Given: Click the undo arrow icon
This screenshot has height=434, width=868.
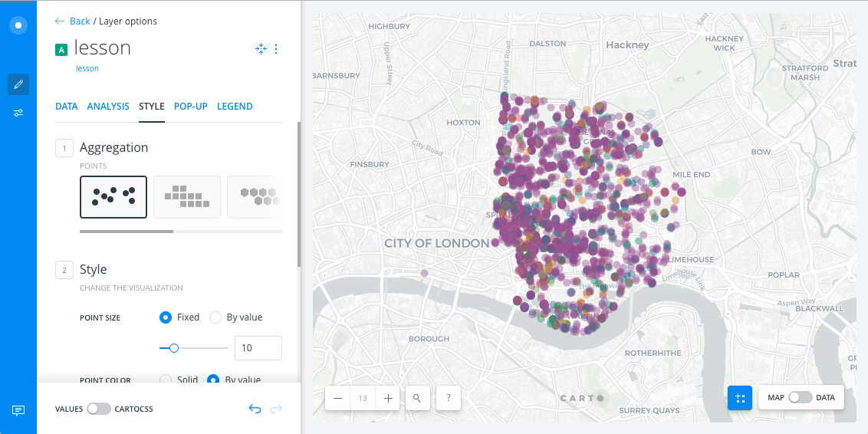Looking at the screenshot, I should coord(255,409).
